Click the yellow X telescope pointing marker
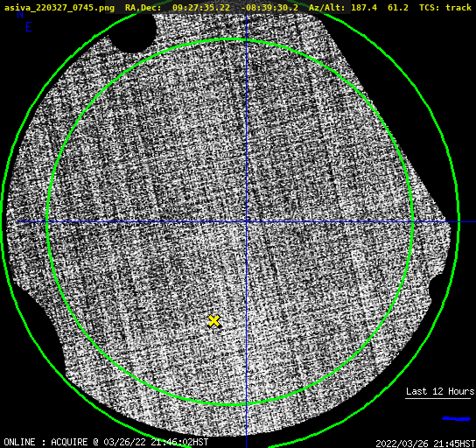 (214, 321)
